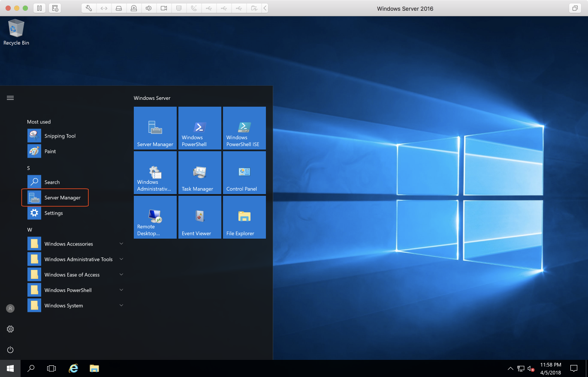588x377 pixels.
Task: Expand the Windows PowerShell folder chevron
Action: coord(121,290)
